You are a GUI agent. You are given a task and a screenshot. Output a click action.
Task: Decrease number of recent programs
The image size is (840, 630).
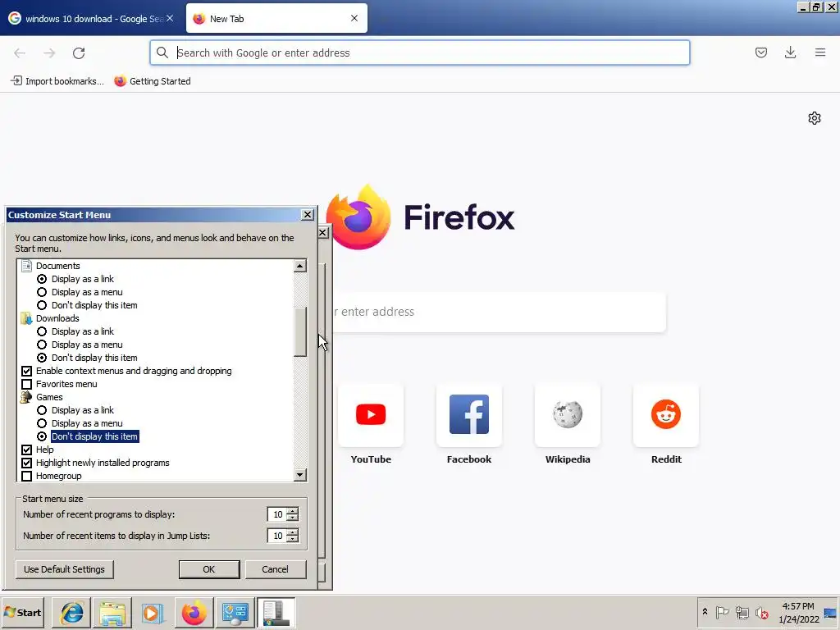(x=292, y=518)
